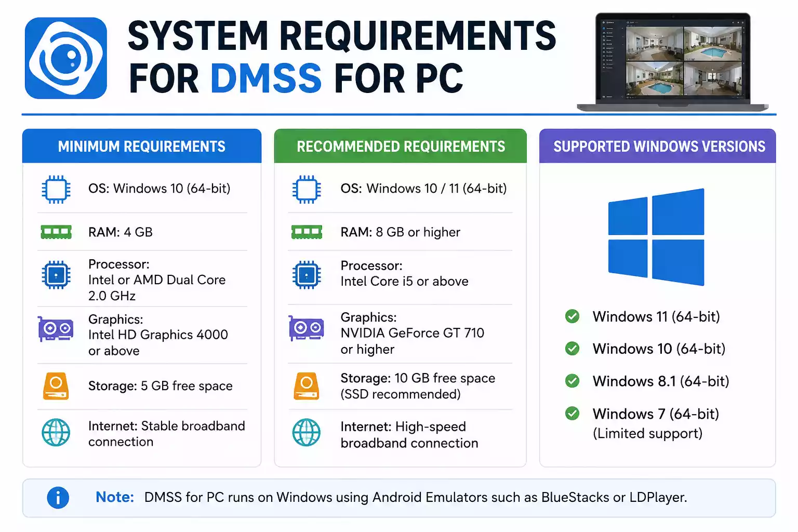798x532 pixels.
Task: Click the note sentence mentioning BlueStacks or LDPlayer
Action: coord(416,498)
